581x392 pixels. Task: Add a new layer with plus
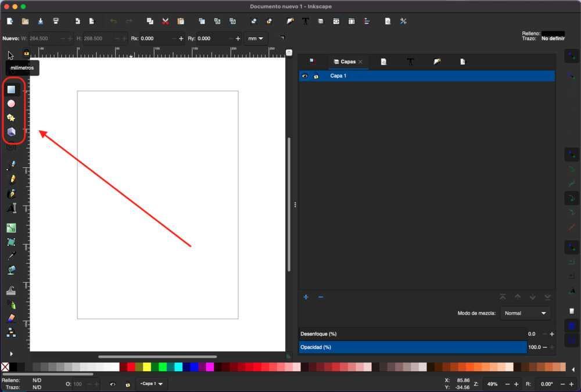coord(306,297)
